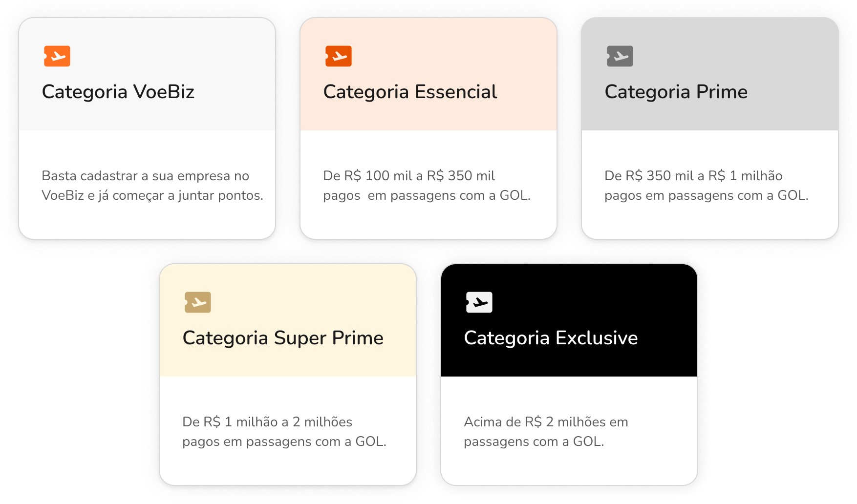Screen dimensions: 857x504
Task: Select the Categoria Essencial title
Action: tap(410, 92)
